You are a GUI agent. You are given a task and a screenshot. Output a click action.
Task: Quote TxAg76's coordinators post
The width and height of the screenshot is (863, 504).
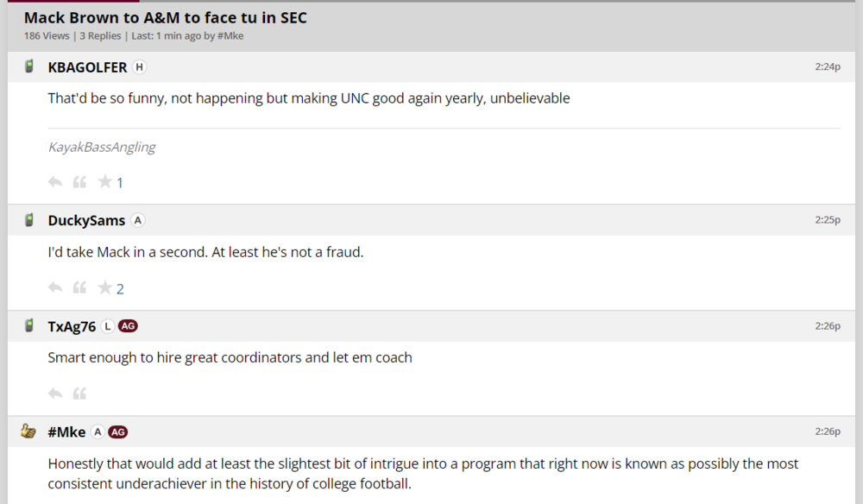click(79, 394)
